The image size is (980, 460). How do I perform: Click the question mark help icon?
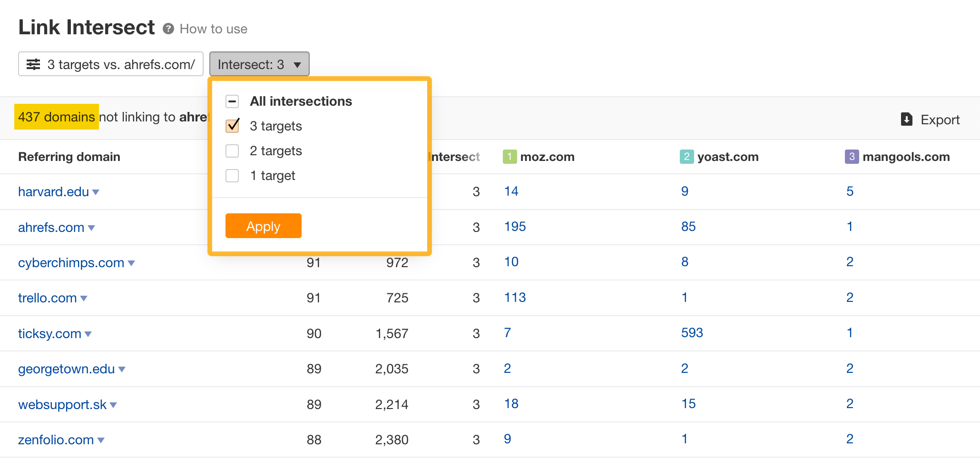tap(168, 29)
